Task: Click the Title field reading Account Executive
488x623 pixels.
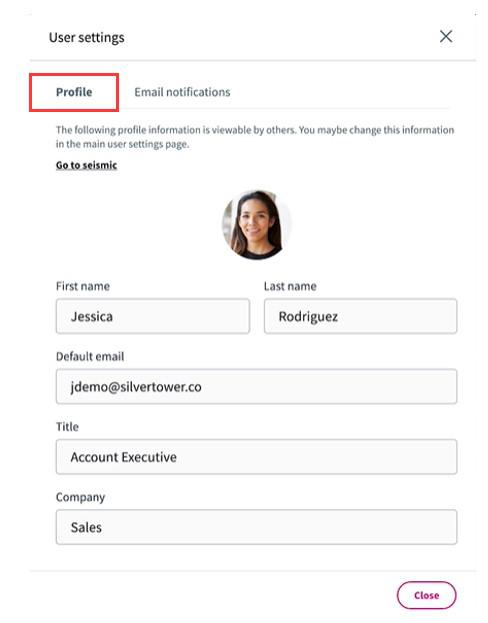Action: coord(256,457)
